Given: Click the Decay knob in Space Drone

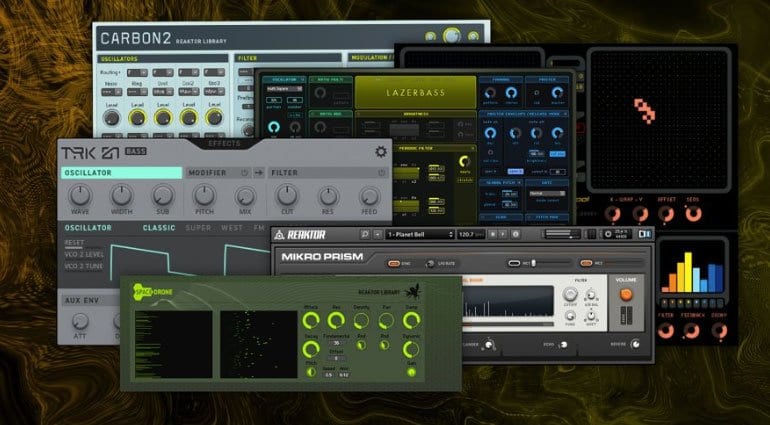Looking at the screenshot, I should coord(310,349).
